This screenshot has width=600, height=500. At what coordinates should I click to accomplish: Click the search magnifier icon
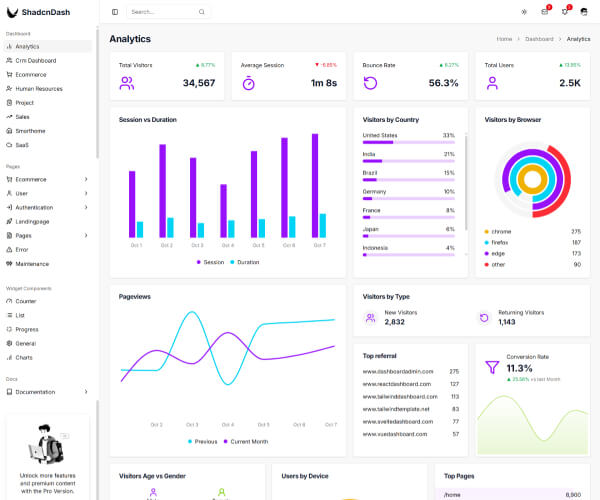tap(202, 12)
